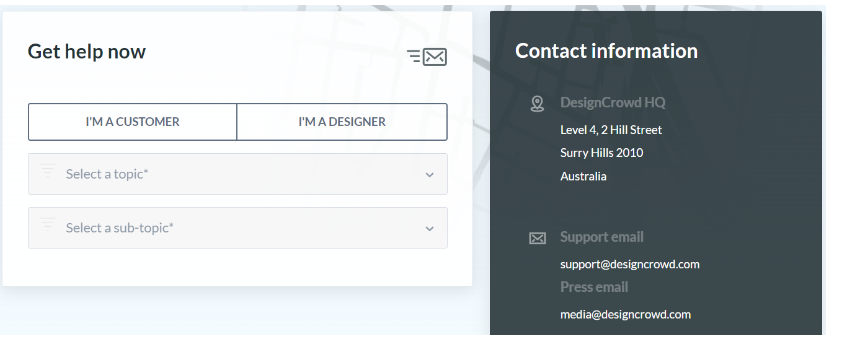
Task: Click the location pin icon by DesignCrowd HQ
Action: [537, 104]
